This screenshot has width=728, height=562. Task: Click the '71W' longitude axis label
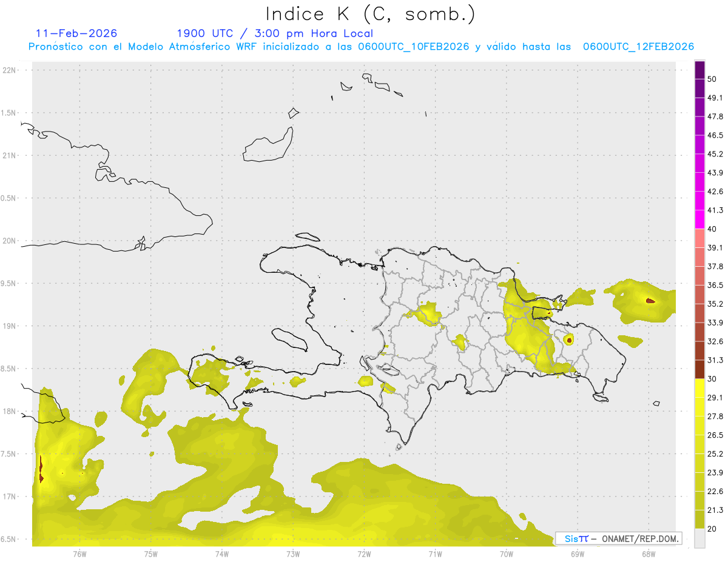[435, 554]
